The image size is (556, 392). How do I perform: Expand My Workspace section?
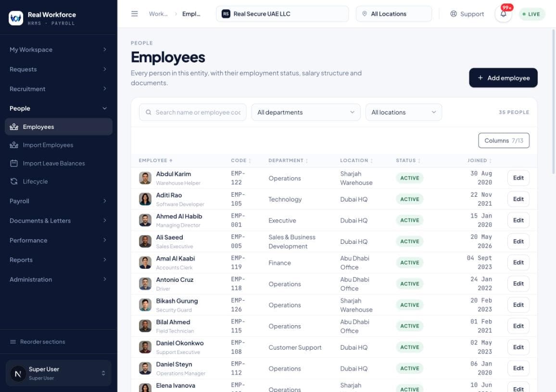click(x=59, y=50)
